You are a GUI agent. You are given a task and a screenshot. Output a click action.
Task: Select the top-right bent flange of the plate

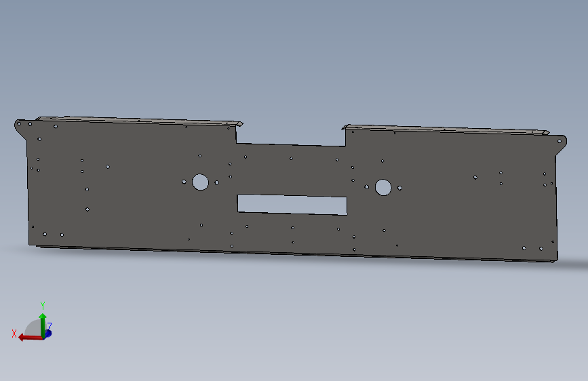[446, 129]
